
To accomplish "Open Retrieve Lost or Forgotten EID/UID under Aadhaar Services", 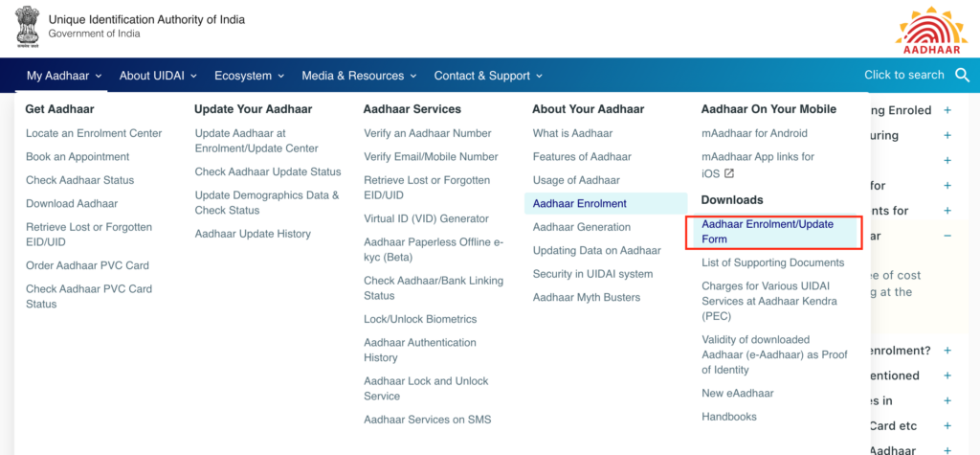I will (x=427, y=188).
